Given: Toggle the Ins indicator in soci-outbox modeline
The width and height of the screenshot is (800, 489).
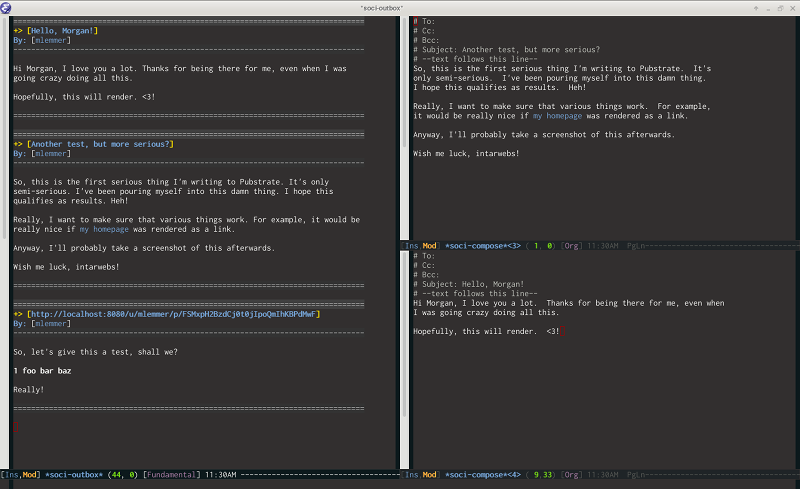Looking at the screenshot, I should click(x=11, y=475).
